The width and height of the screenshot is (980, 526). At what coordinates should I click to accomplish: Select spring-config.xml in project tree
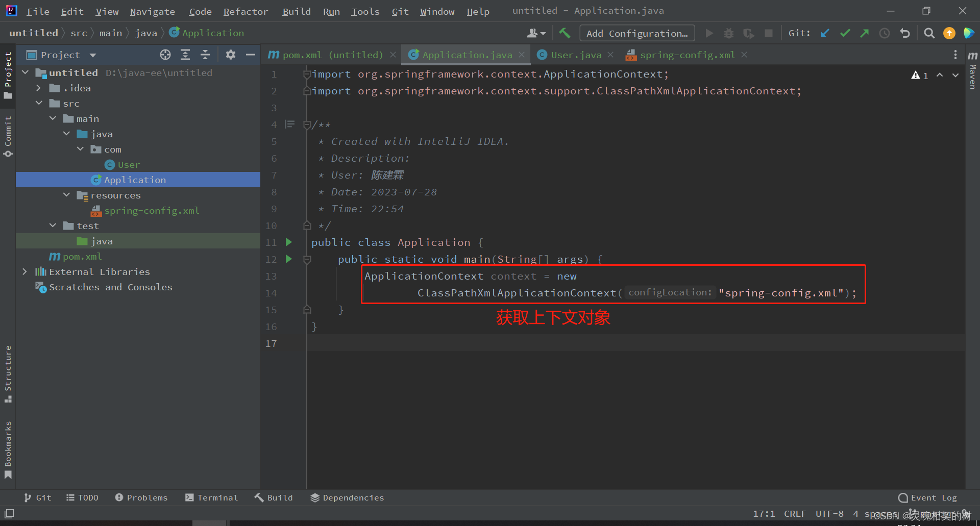pos(152,210)
